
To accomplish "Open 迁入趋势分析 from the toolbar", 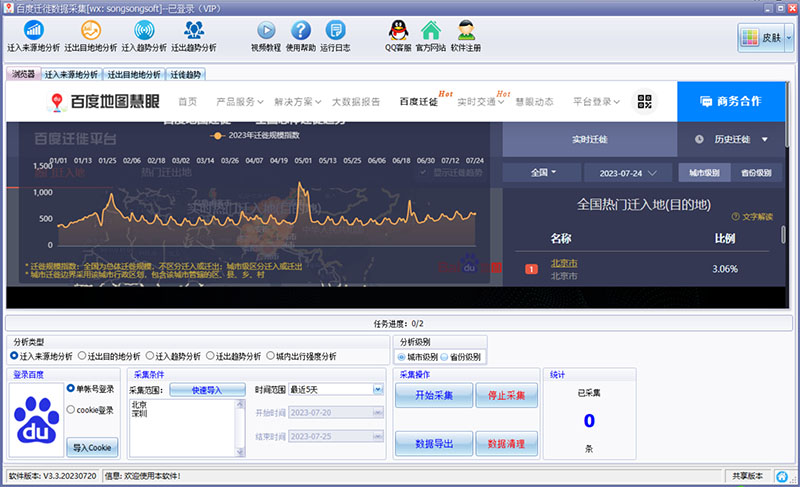I will 144,31.
